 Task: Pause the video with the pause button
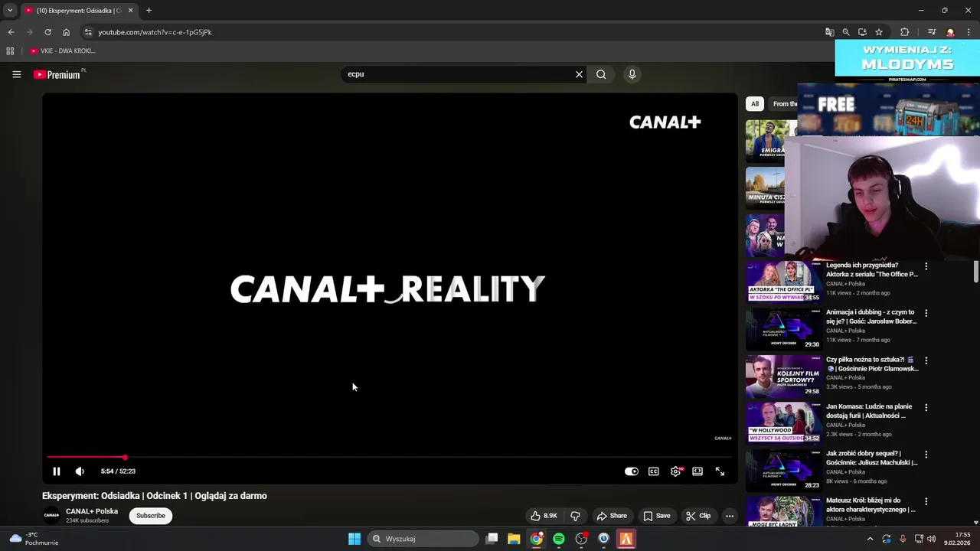click(x=56, y=471)
